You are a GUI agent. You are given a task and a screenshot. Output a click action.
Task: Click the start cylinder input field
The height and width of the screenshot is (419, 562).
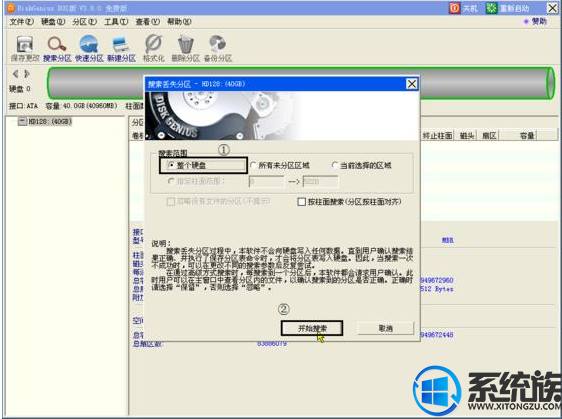point(266,181)
